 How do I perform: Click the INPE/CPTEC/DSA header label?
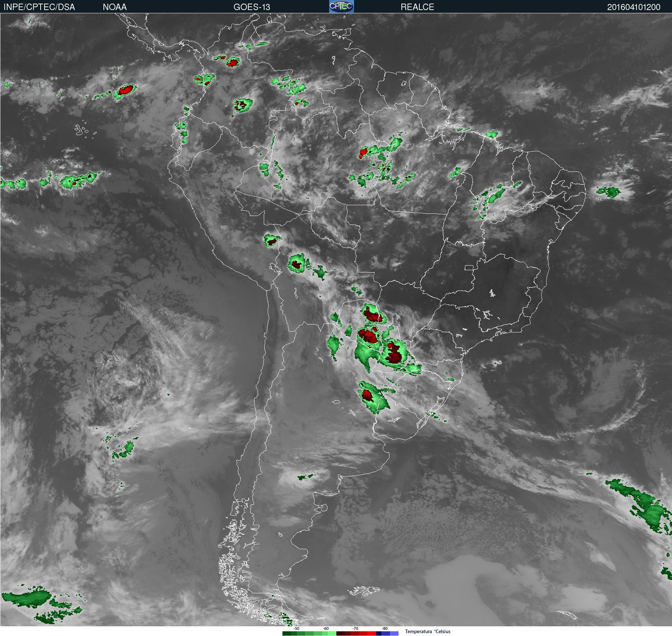pyautogui.click(x=39, y=7)
